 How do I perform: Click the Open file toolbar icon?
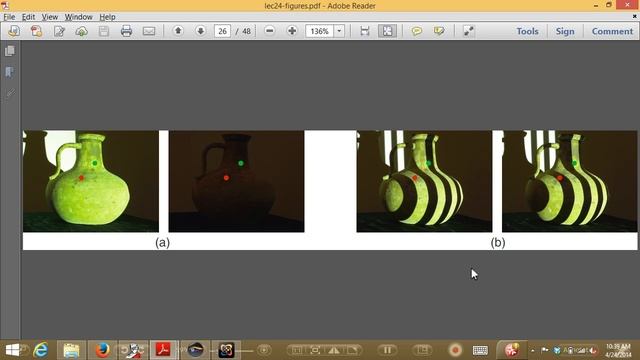pos(14,31)
